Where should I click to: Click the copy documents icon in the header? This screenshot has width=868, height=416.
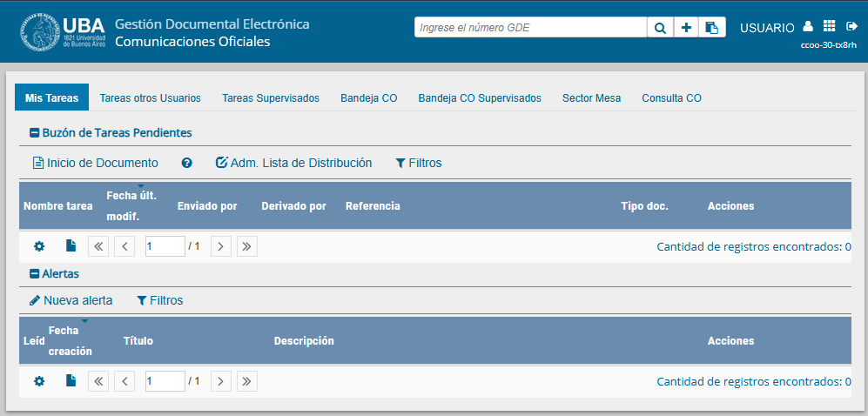712,28
